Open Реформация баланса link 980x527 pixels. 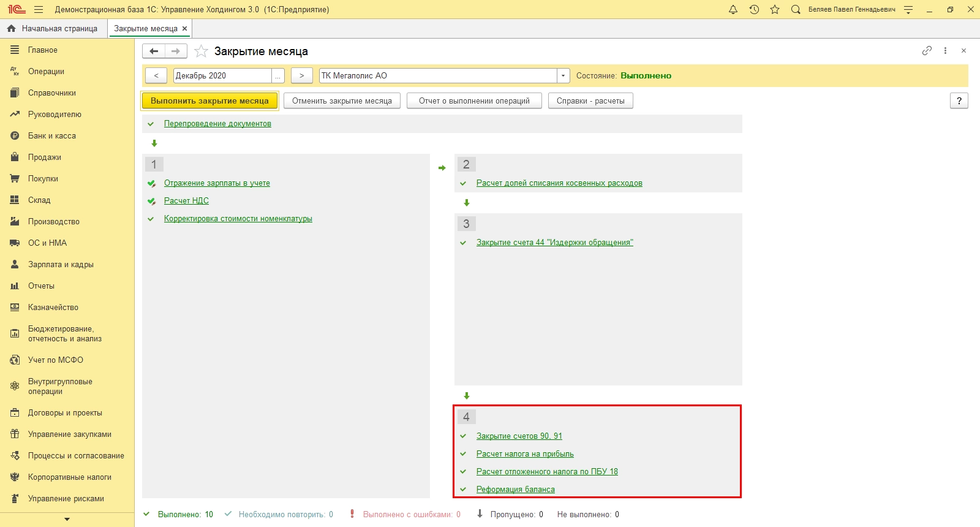click(516, 490)
